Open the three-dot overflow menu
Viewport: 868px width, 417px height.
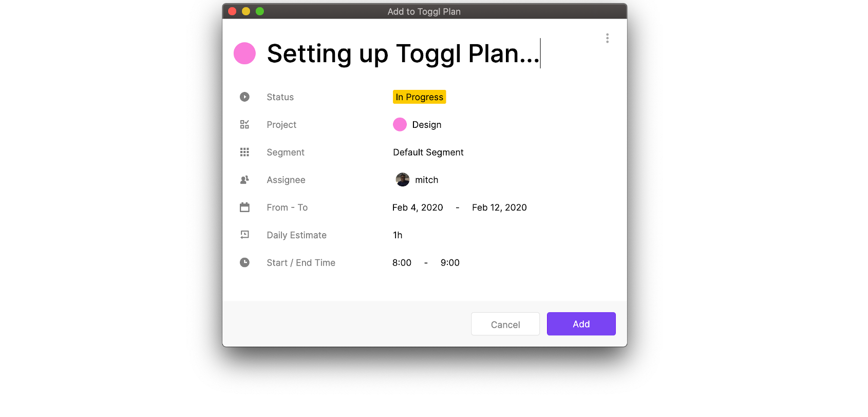(x=607, y=38)
